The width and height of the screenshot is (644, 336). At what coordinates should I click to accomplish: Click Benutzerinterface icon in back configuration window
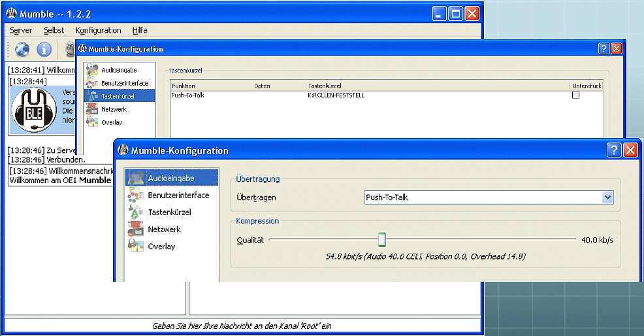[x=92, y=82]
